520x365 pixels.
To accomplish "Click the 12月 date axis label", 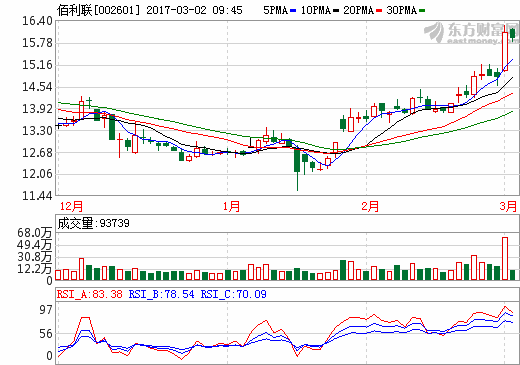I will [x=71, y=206].
